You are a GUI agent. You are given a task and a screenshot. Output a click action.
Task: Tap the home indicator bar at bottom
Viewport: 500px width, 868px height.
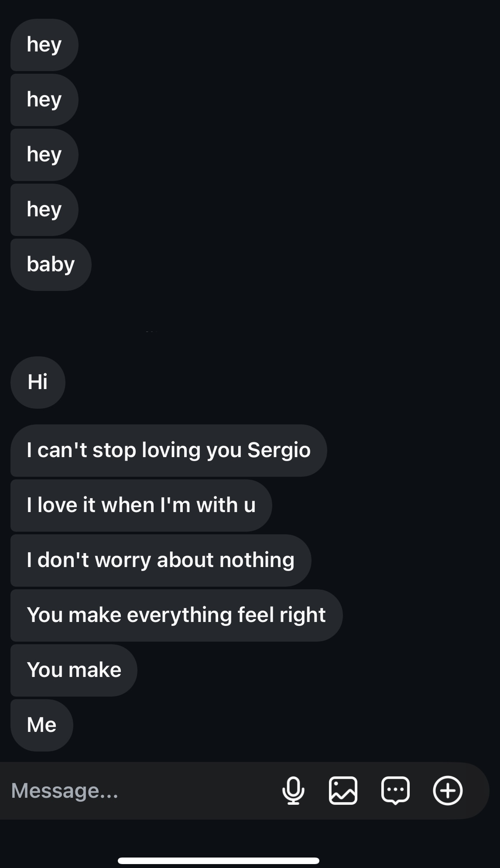[x=218, y=861]
